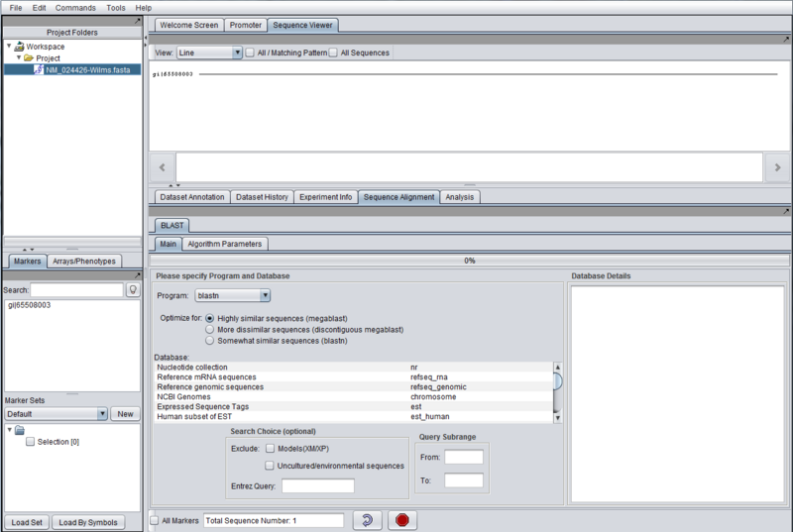The image size is (793, 532).
Task: Click the Workspace icon in Project Folders
Action: 19,47
